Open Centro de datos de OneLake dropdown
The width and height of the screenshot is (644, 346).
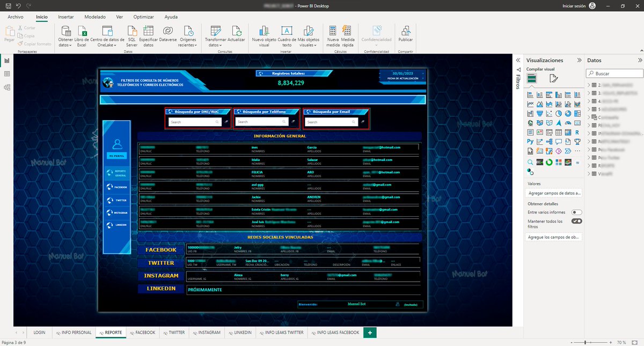coord(107,36)
